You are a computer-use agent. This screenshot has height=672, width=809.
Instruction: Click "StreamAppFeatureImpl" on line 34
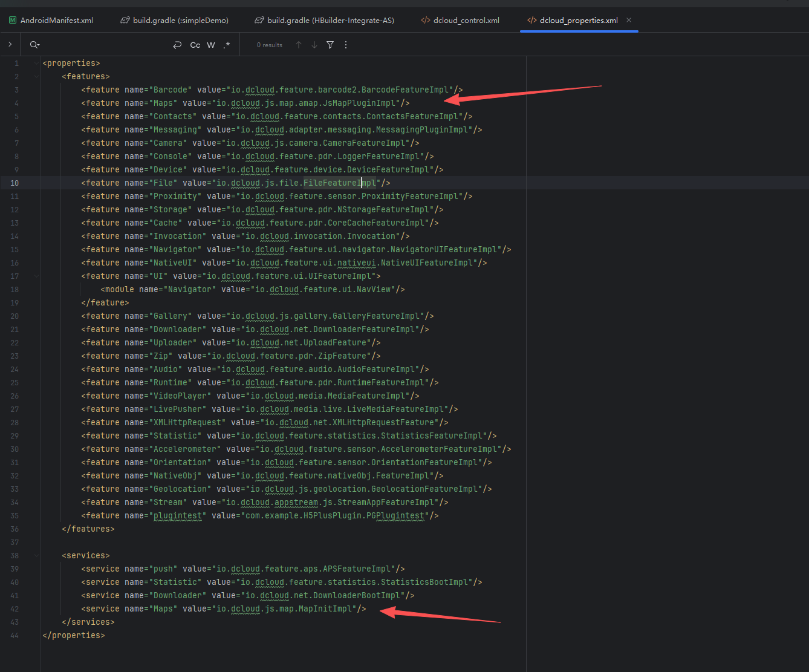(x=386, y=502)
